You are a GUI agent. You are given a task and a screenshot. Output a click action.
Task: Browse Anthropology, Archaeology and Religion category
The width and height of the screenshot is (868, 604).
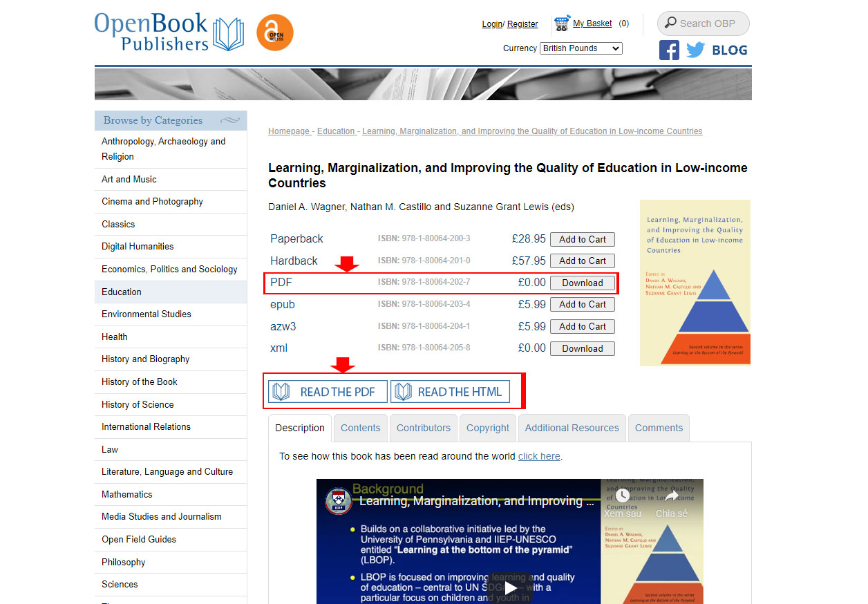click(x=171, y=149)
